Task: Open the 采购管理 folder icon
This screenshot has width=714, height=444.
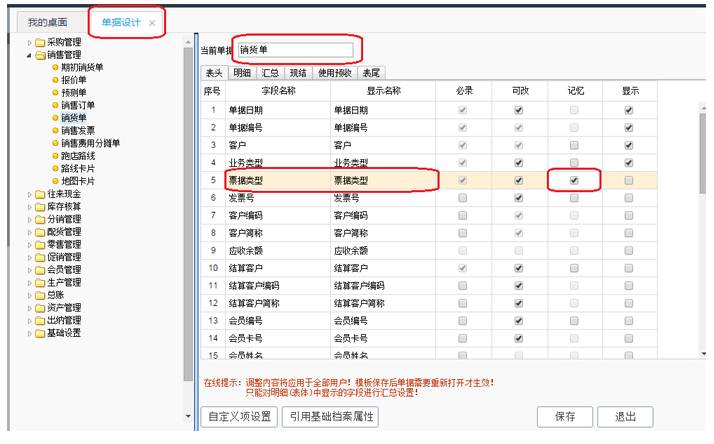Action: 40,43
